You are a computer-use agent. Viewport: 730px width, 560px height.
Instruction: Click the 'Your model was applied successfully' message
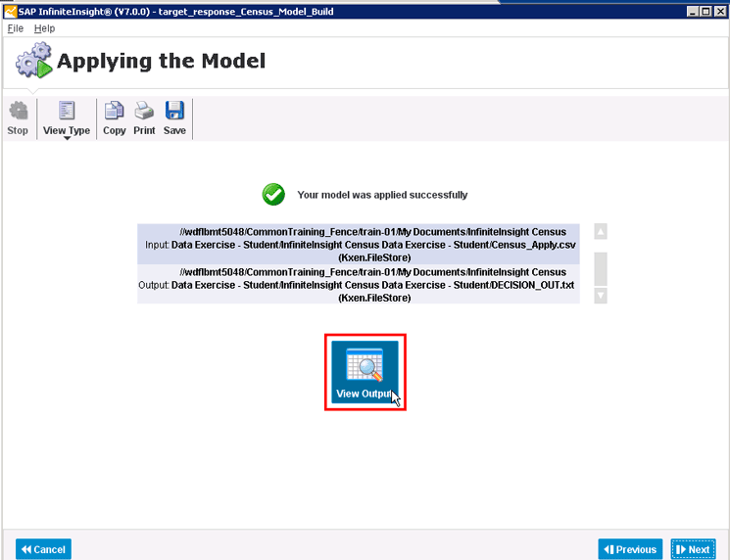tap(382, 195)
